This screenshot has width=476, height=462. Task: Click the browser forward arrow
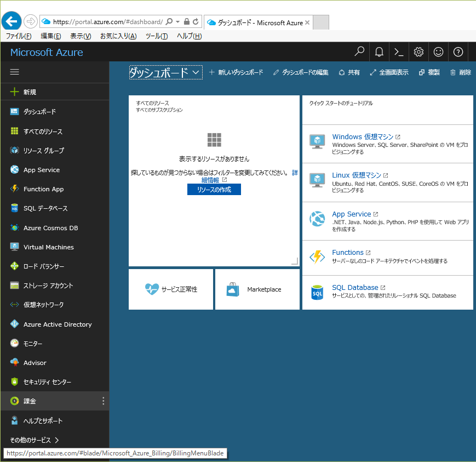coord(30,21)
